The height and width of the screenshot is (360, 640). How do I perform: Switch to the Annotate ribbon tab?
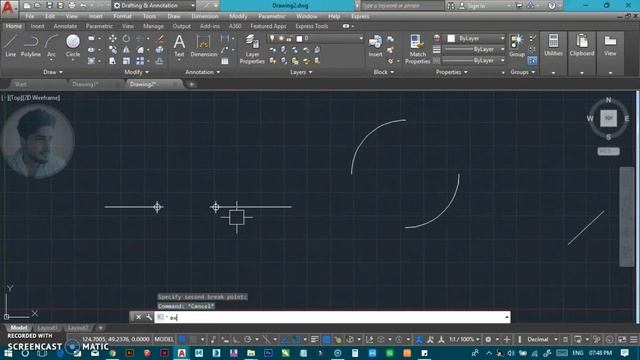[65, 26]
